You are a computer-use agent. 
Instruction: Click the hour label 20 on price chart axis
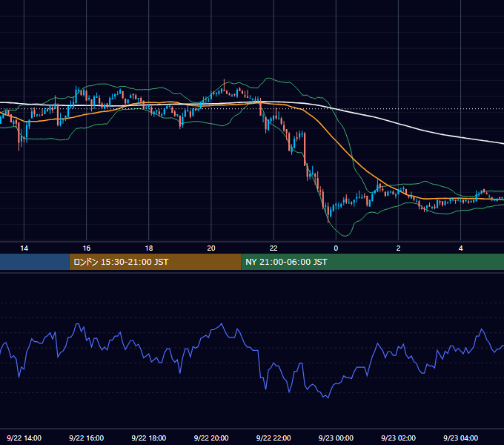click(x=211, y=248)
